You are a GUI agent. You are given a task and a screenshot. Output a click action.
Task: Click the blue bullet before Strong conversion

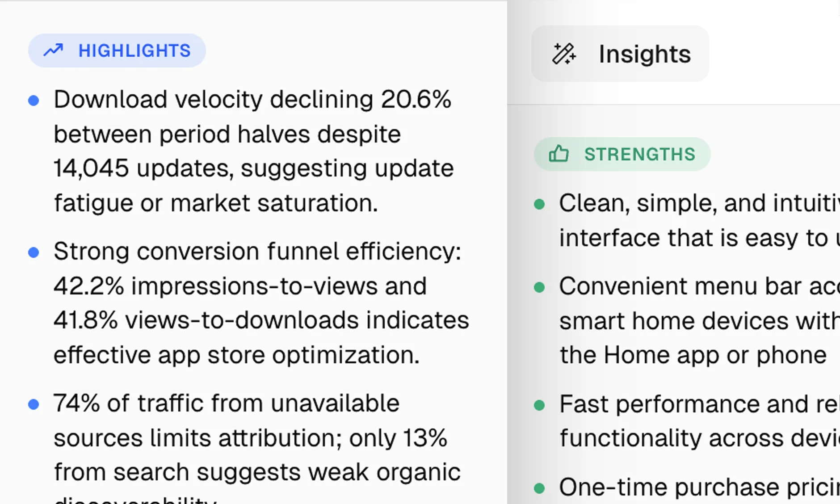click(x=34, y=252)
